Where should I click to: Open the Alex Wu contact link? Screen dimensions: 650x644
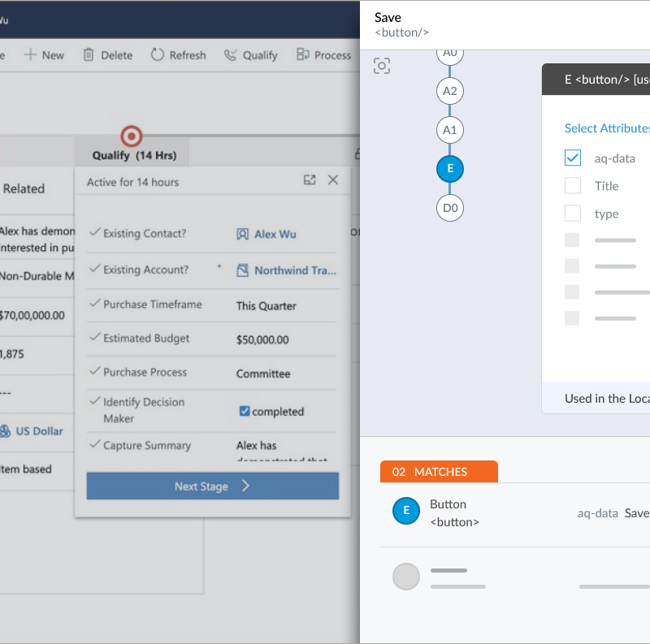click(x=275, y=234)
